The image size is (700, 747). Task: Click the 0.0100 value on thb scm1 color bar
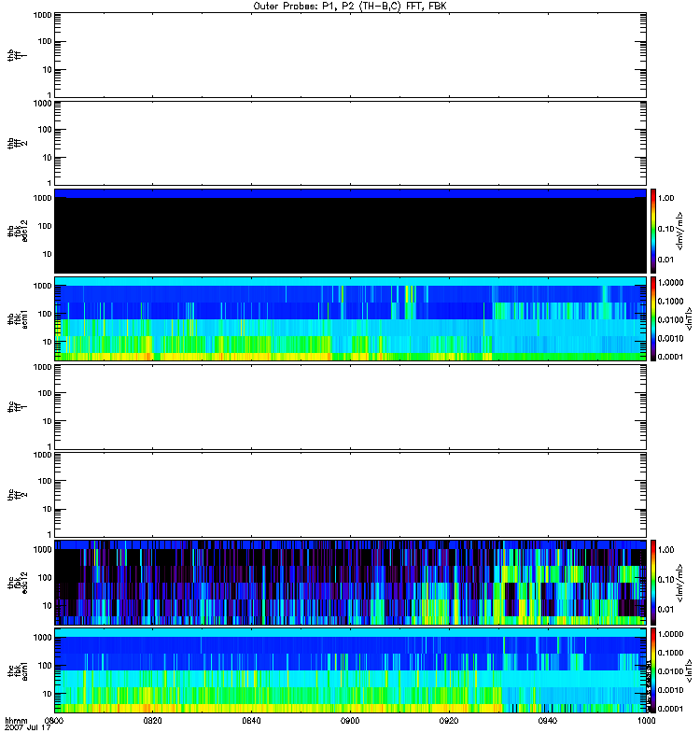(670, 319)
